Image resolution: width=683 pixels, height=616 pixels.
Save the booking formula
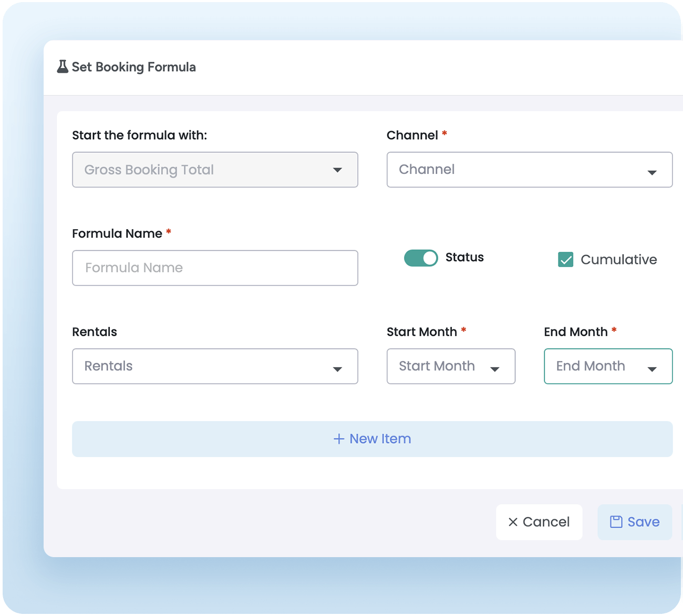(635, 522)
